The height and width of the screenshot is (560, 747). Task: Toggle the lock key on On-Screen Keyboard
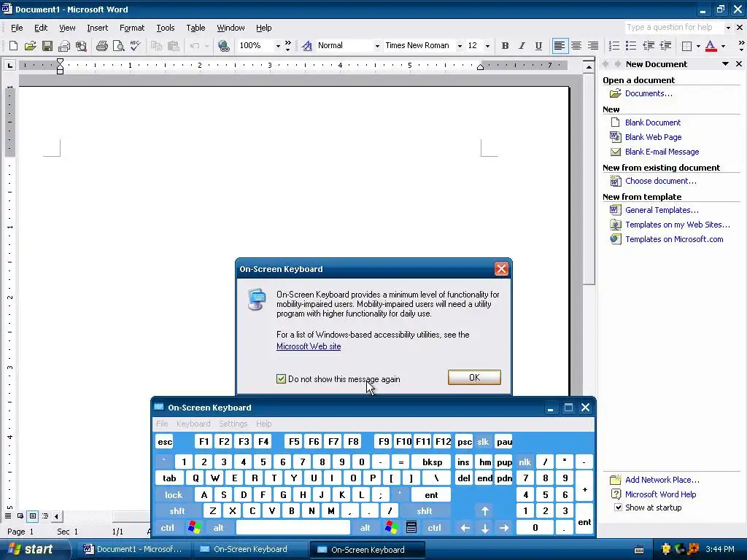click(x=174, y=495)
